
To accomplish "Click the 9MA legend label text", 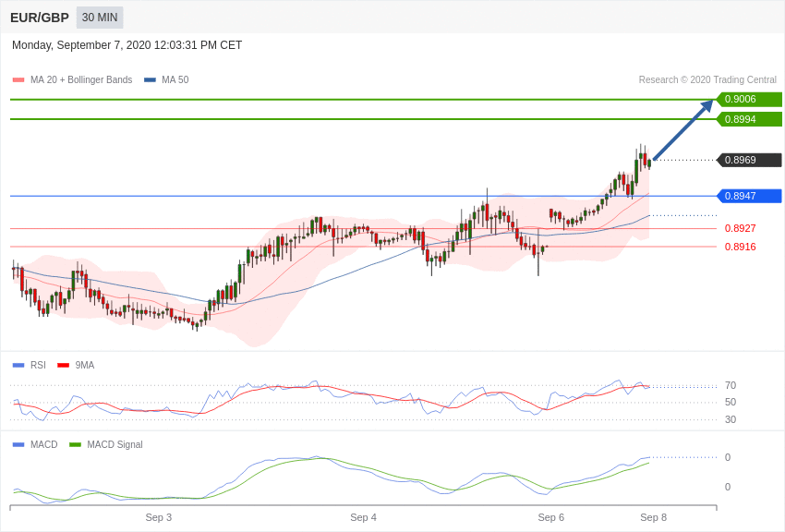I will [x=85, y=366].
